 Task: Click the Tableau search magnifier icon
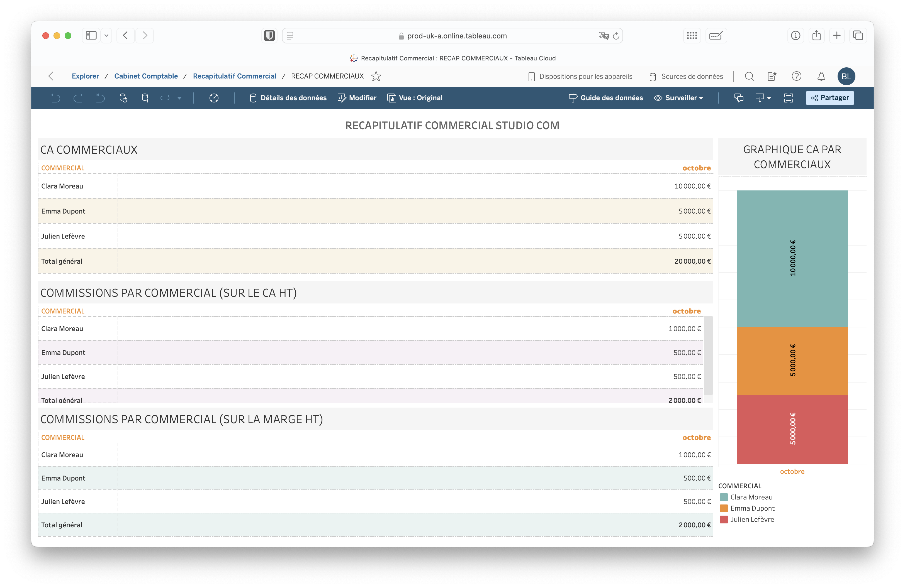click(x=750, y=76)
